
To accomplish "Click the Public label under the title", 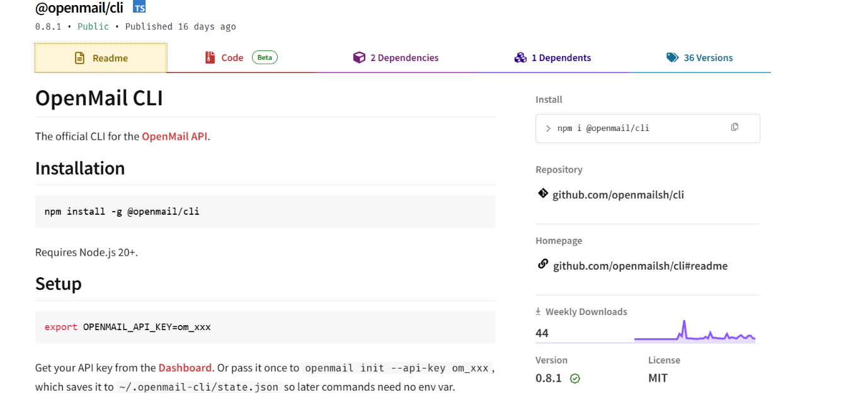I will pyautogui.click(x=93, y=26).
